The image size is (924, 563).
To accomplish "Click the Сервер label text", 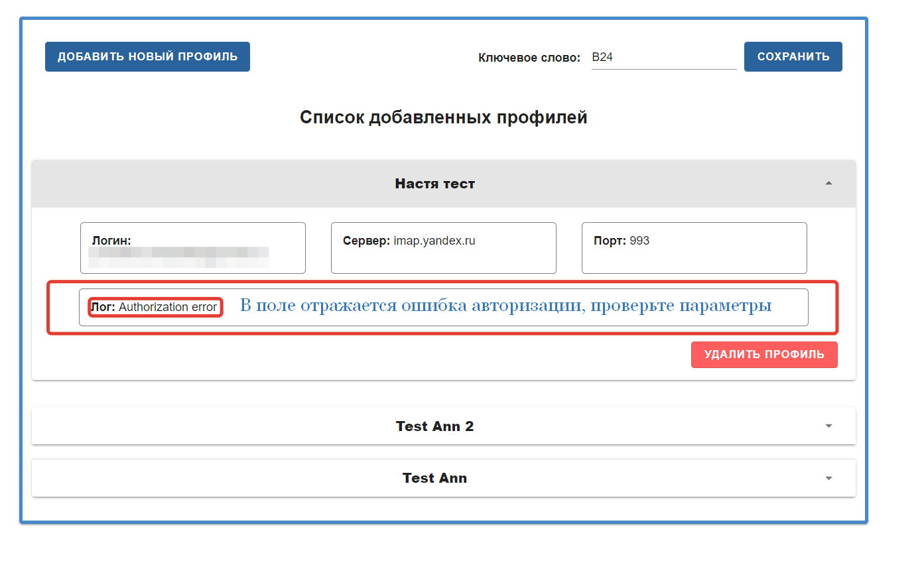I will pyautogui.click(x=366, y=241).
